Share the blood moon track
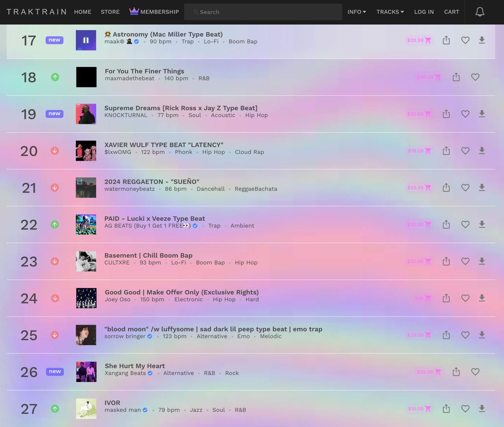Viewport: 504px width, 427px height. click(x=446, y=335)
